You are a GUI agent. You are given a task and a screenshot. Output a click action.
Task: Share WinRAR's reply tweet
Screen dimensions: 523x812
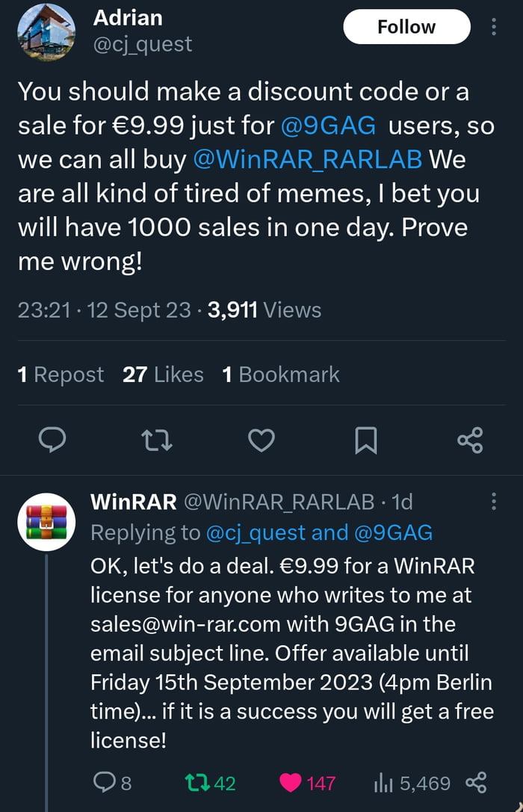point(476,783)
